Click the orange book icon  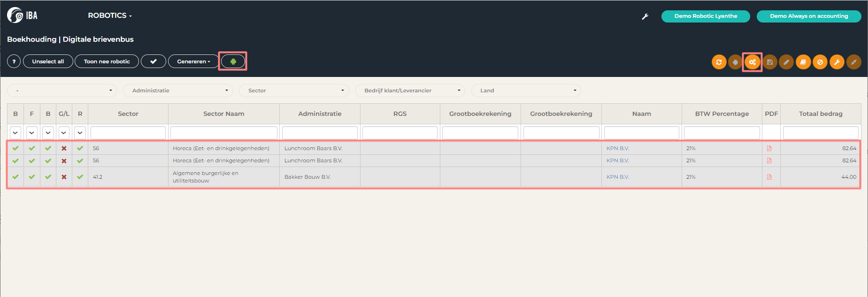(803, 62)
